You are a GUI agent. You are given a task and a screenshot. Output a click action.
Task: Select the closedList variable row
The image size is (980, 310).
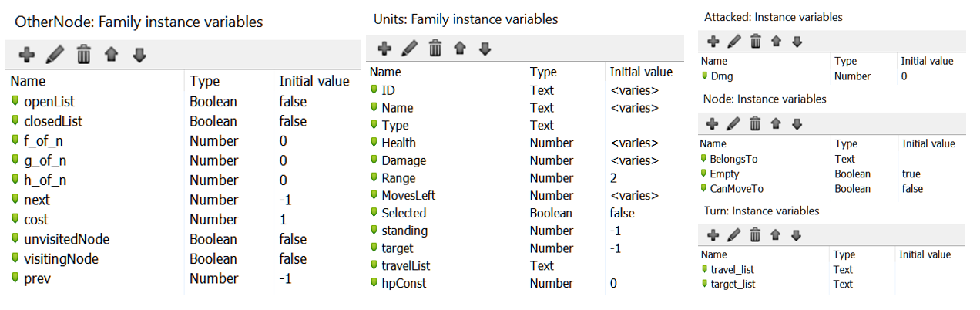coord(183,121)
